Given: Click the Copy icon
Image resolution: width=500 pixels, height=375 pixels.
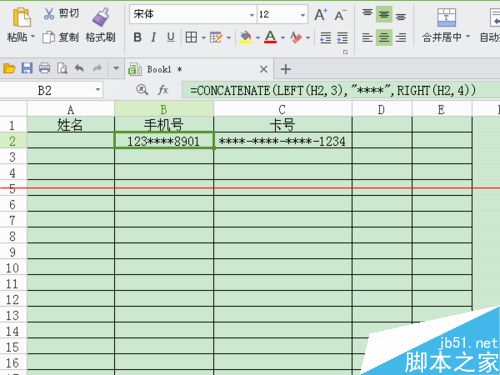Looking at the screenshot, I should (x=49, y=37).
